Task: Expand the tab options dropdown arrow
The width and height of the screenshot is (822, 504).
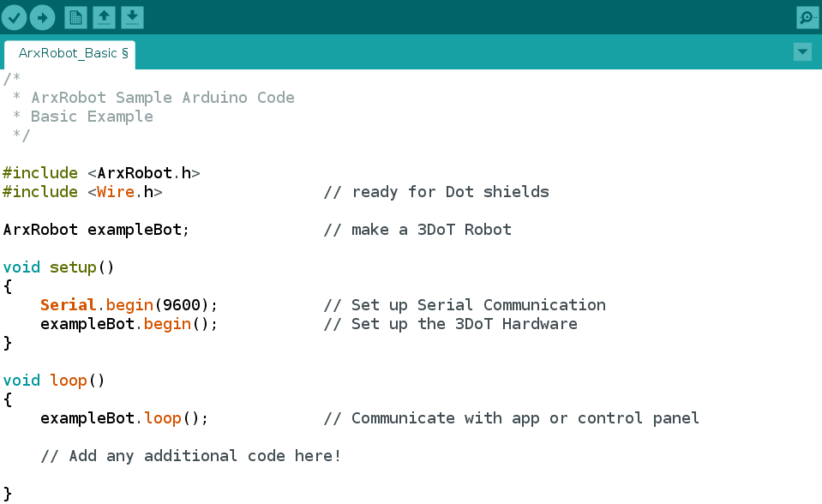Action: [802, 52]
